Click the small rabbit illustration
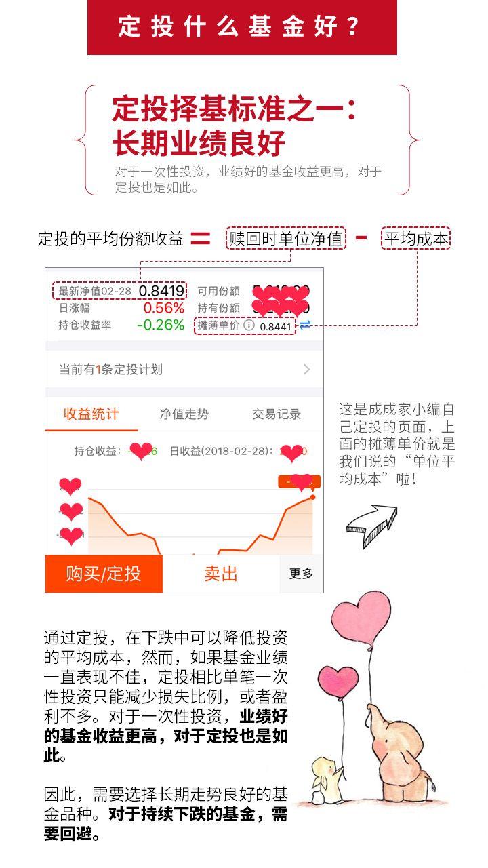Screen dimensions: 488x868 coord(325,783)
